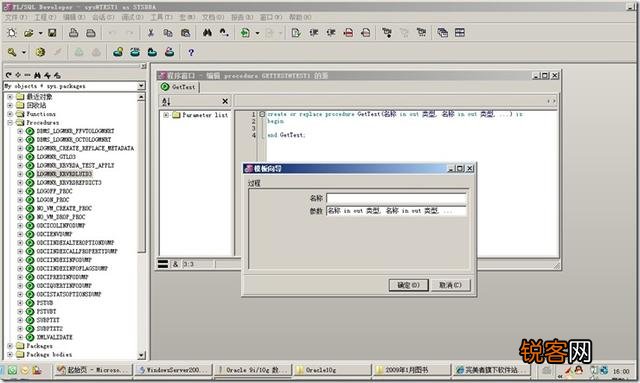Open dropdown arrow beside green arrow document icon

[x=257, y=33]
